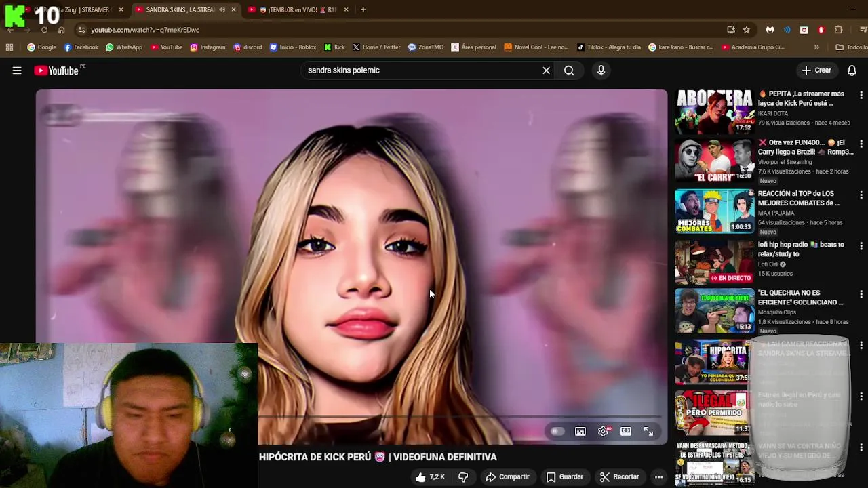Open the Instagram bookmark
This screenshot has width=868, height=488.
pos(208,47)
